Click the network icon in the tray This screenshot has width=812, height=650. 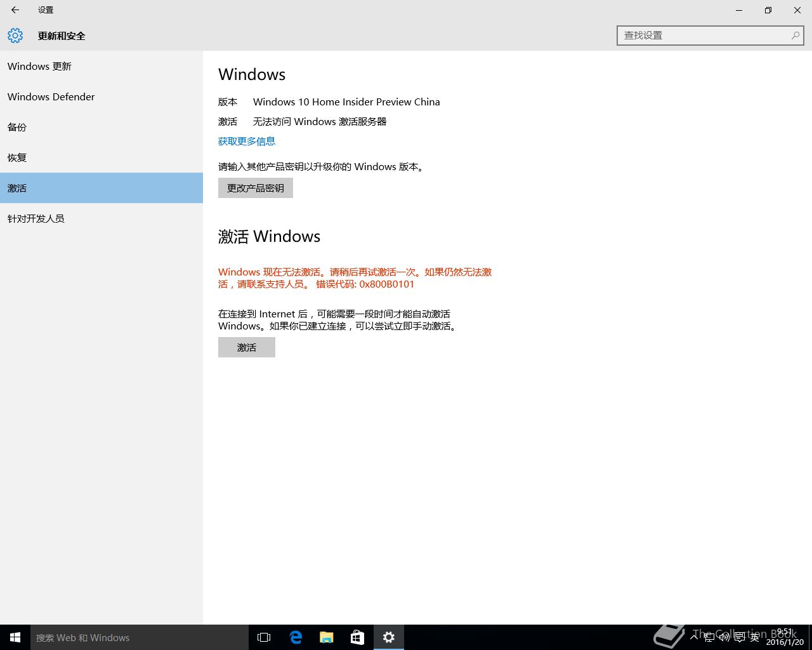tap(709, 637)
